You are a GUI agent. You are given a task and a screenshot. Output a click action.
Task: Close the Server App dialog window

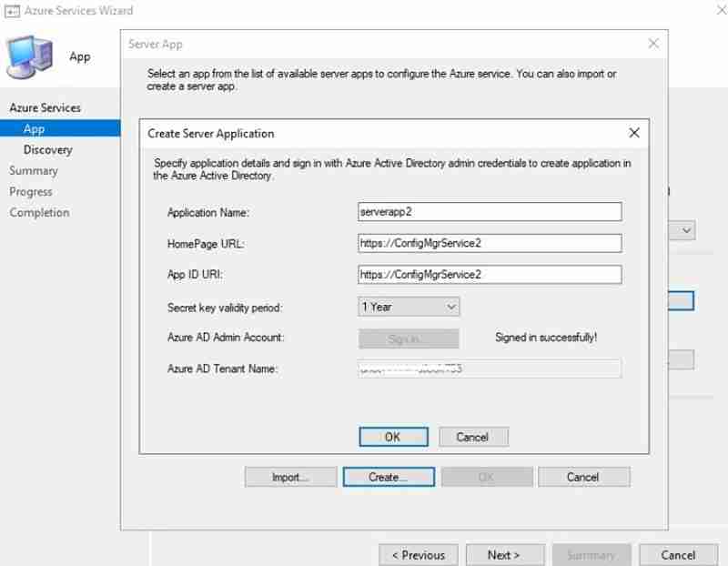click(x=653, y=44)
